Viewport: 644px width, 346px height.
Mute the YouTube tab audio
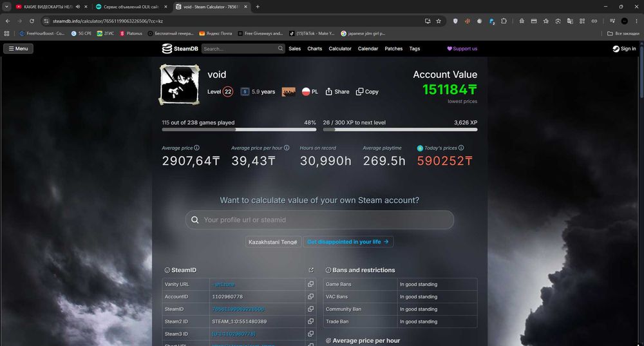(x=78, y=6)
